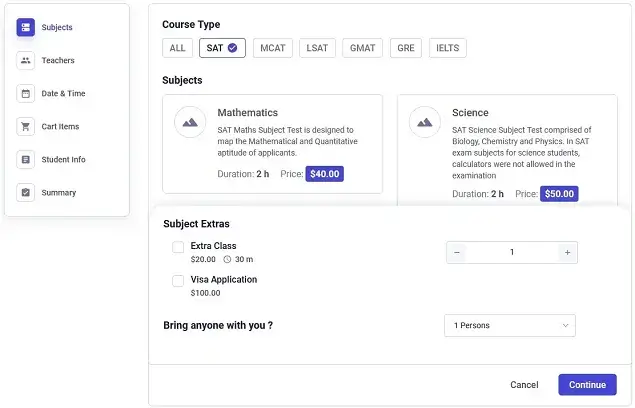
Task: Click the Teachers people icon
Action: pyautogui.click(x=26, y=60)
